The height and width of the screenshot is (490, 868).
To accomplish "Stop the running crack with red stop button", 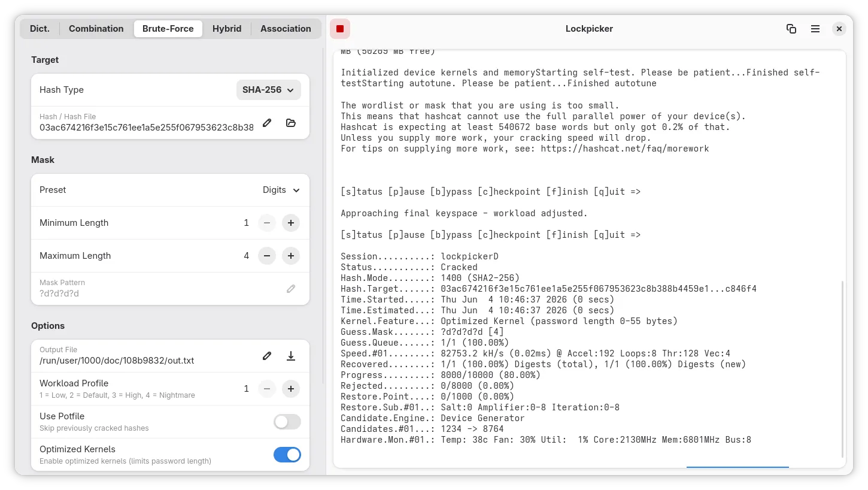I will point(340,29).
